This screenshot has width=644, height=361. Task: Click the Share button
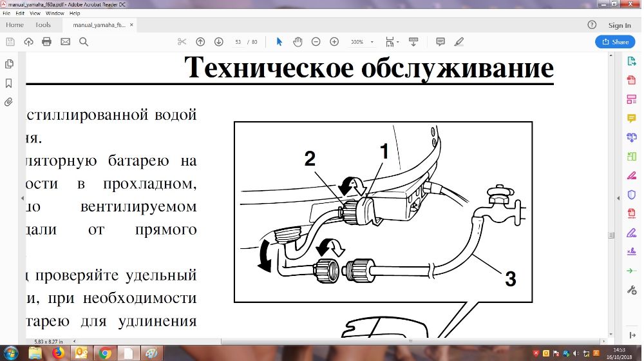(615, 42)
